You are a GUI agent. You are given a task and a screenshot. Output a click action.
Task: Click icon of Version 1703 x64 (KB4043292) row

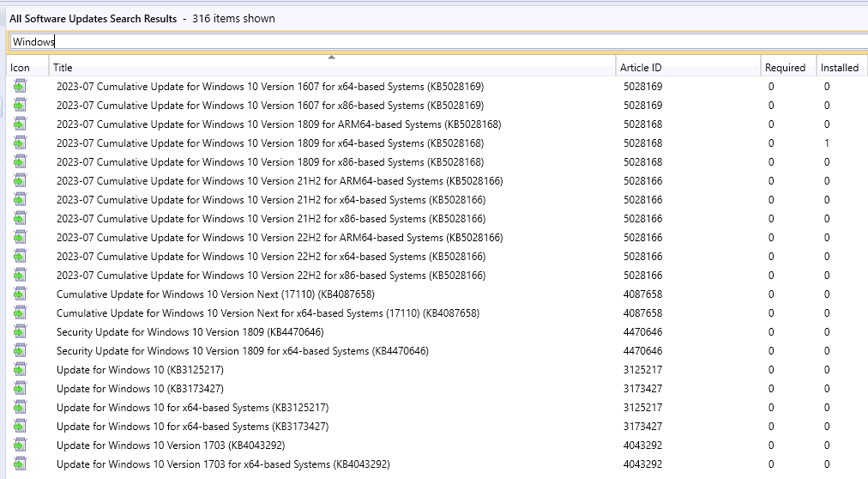(20, 464)
